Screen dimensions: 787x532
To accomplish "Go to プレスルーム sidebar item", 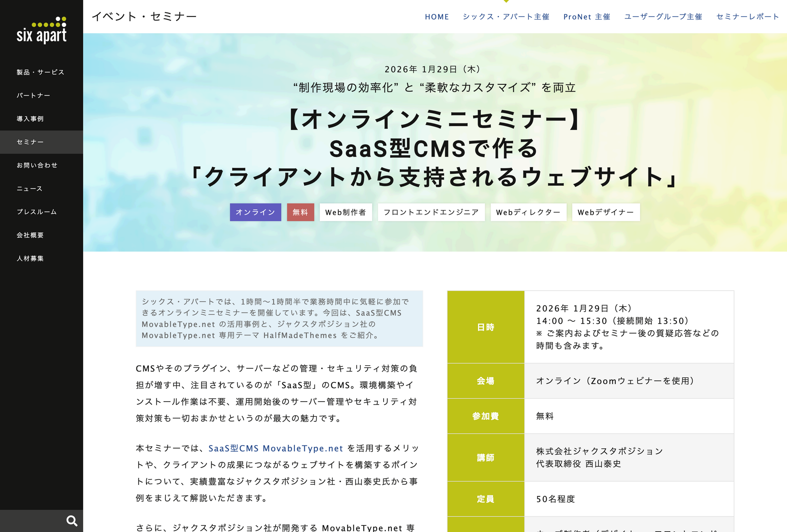I will [x=37, y=212].
